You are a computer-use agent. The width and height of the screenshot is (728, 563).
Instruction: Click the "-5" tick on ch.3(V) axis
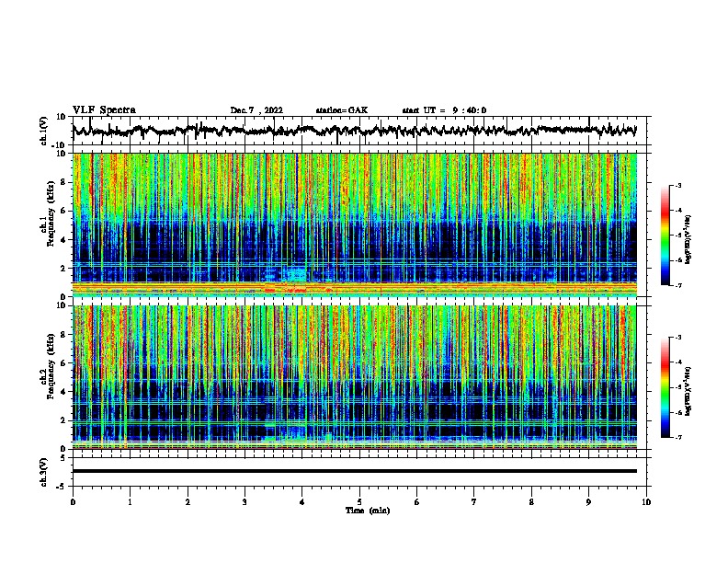(62, 487)
